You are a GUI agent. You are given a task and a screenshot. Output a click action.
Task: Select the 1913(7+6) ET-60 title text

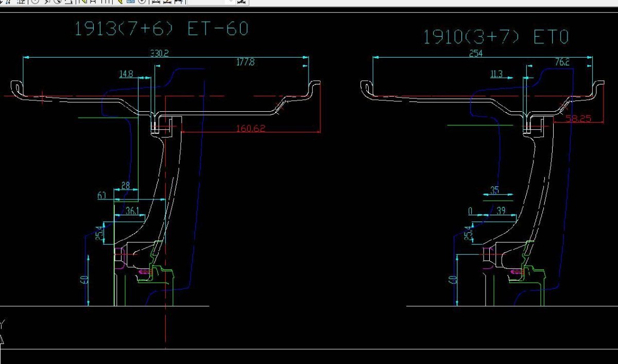coord(161,29)
